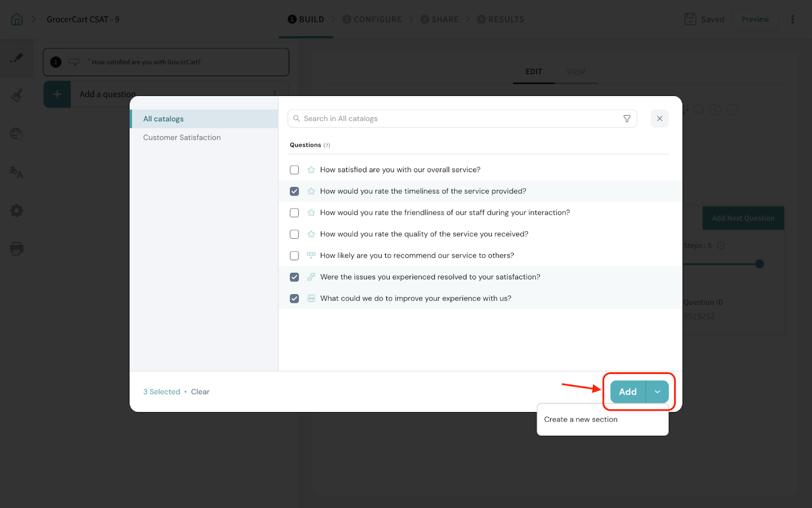The image size is (812, 508).
Task: Check the recommend our service question checkbox
Action: pyautogui.click(x=294, y=256)
